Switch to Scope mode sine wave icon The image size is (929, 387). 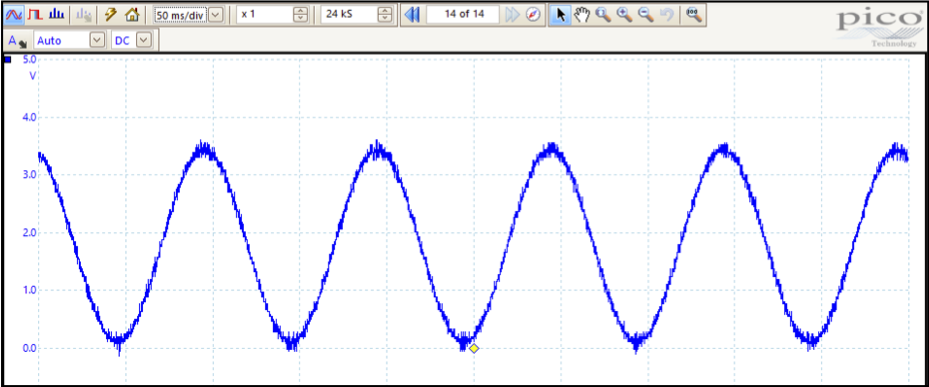click(x=13, y=14)
